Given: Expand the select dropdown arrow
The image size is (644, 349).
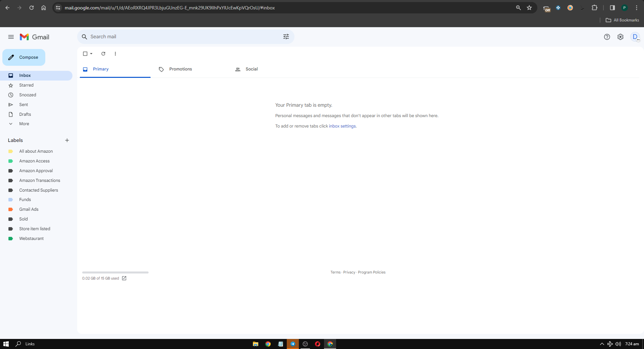Looking at the screenshot, I should [x=91, y=54].
